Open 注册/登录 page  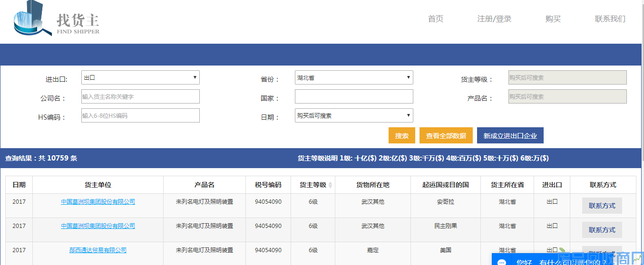coord(494,19)
